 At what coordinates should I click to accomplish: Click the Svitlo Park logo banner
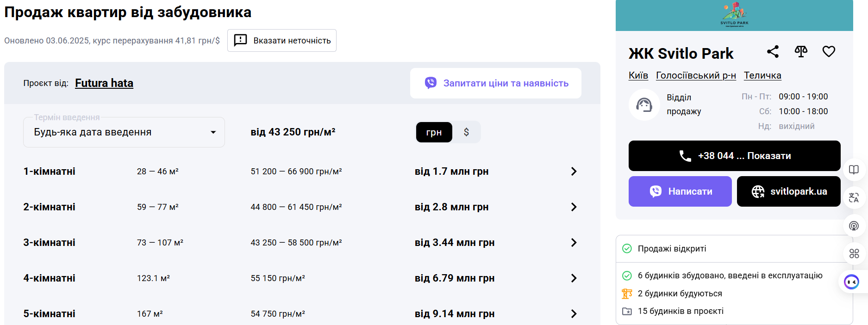coord(734,15)
